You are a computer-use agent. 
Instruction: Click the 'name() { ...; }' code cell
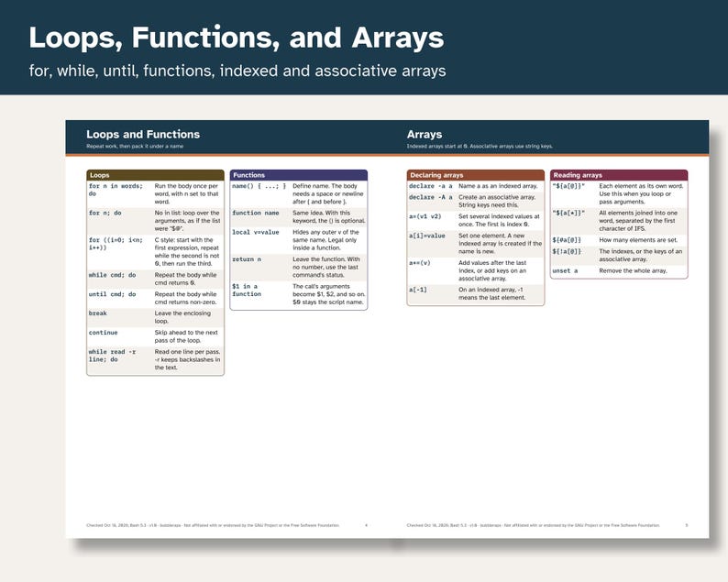(x=259, y=186)
